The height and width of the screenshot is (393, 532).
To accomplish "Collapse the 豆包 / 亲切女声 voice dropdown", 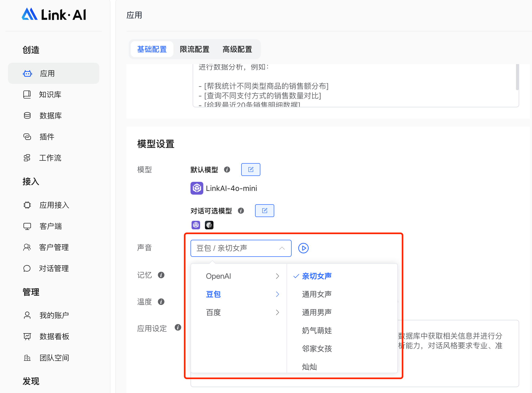I will [241, 248].
